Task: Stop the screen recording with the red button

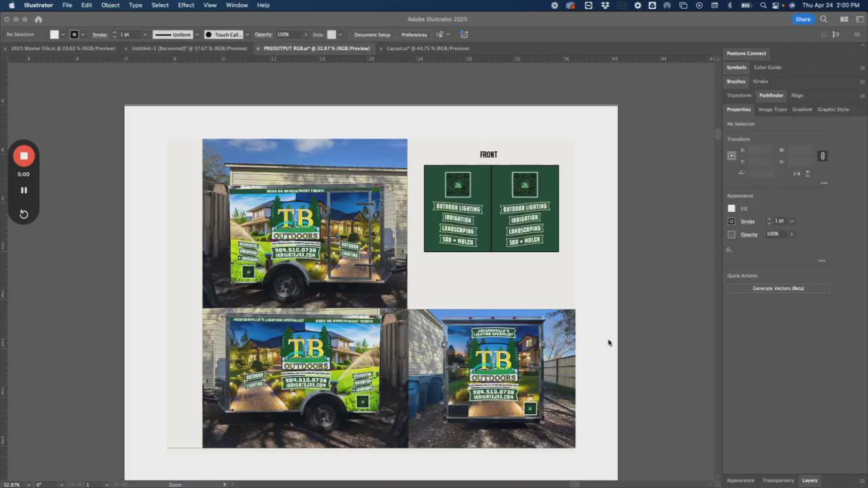Action: tap(24, 156)
